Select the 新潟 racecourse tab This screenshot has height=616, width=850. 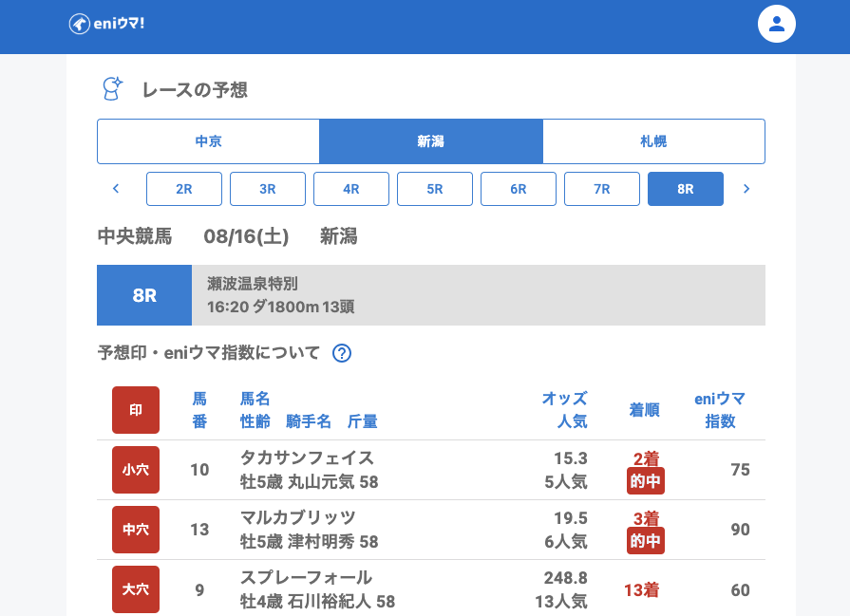[430, 141]
